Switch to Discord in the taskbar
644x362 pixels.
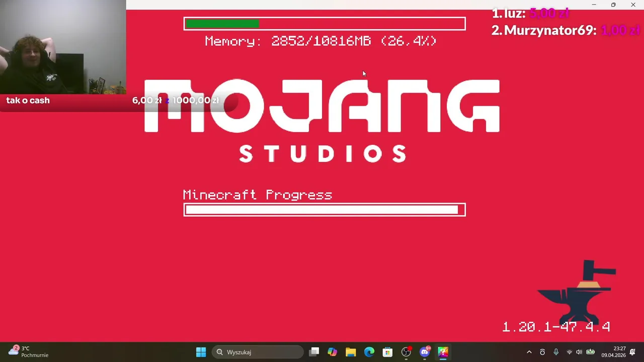click(425, 352)
